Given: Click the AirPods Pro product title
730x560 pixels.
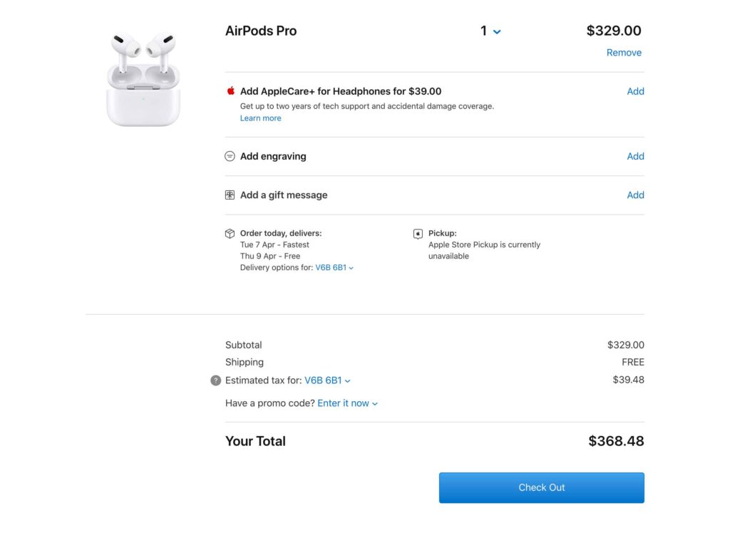Looking at the screenshot, I should pos(261,31).
